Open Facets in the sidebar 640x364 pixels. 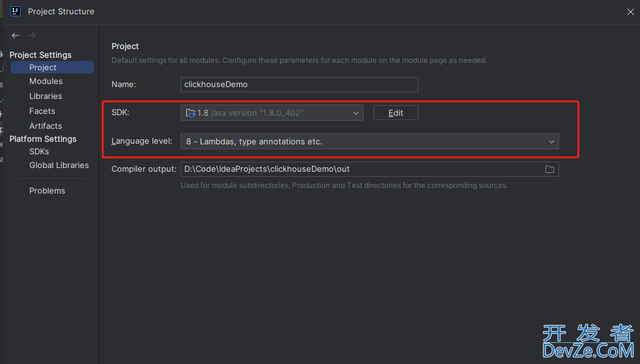42,111
